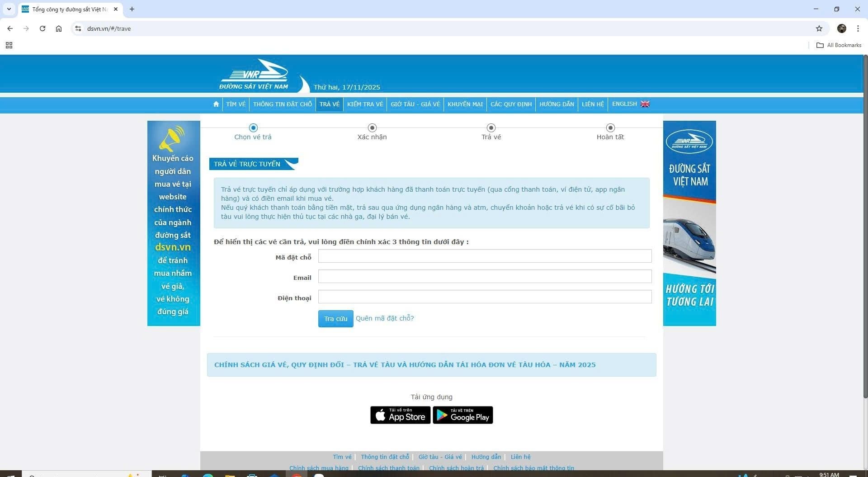Open the Chrome profile avatar

(x=841, y=28)
